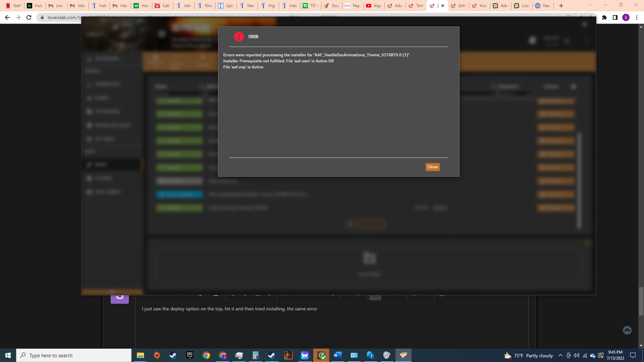Open Epic Games launcher from taskbar
Screen dimensions: 644x362
pos(190,355)
